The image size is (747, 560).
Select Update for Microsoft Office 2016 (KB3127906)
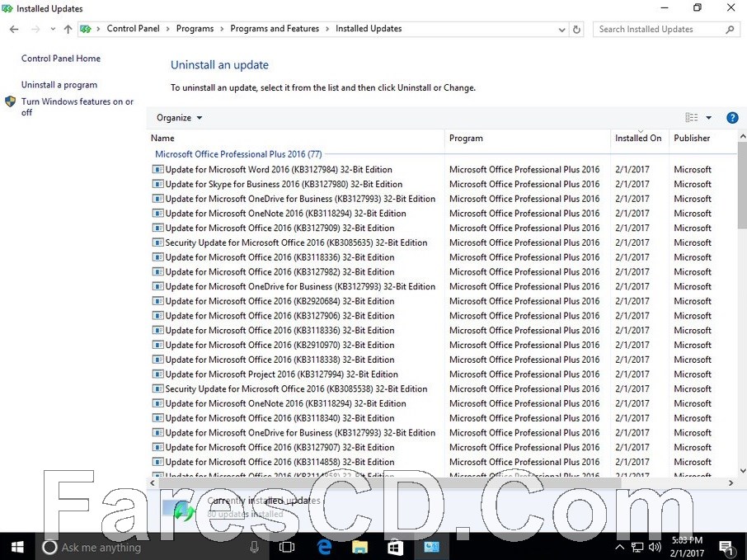pyautogui.click(x=280, y=316)
